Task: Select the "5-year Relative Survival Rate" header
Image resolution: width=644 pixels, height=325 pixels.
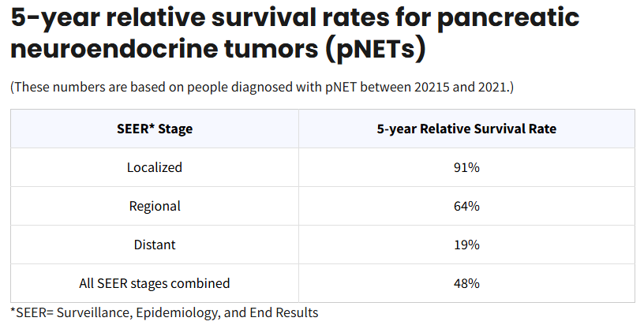Action: click(x=466, y=129)
